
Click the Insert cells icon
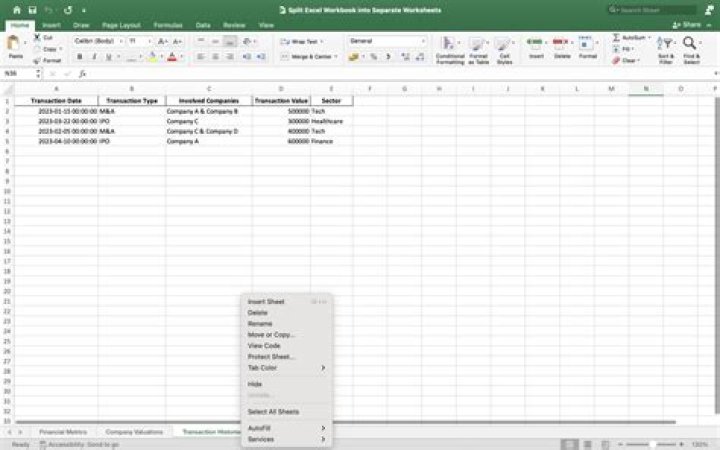click(x=536, y=48)
